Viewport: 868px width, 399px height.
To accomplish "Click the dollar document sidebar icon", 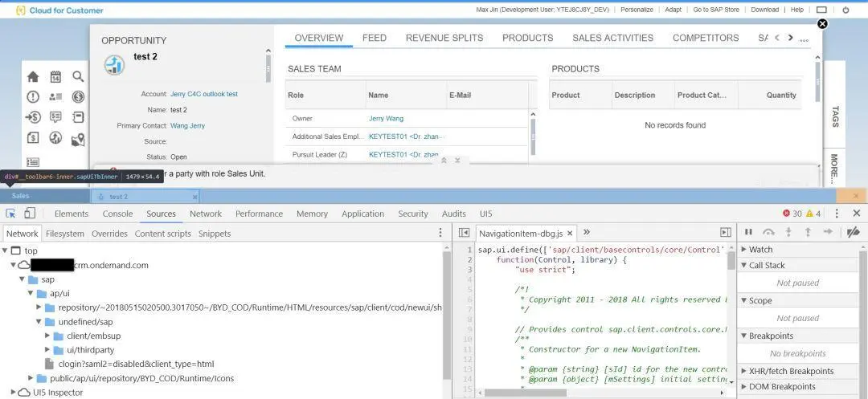I will [x=33, y=137].
